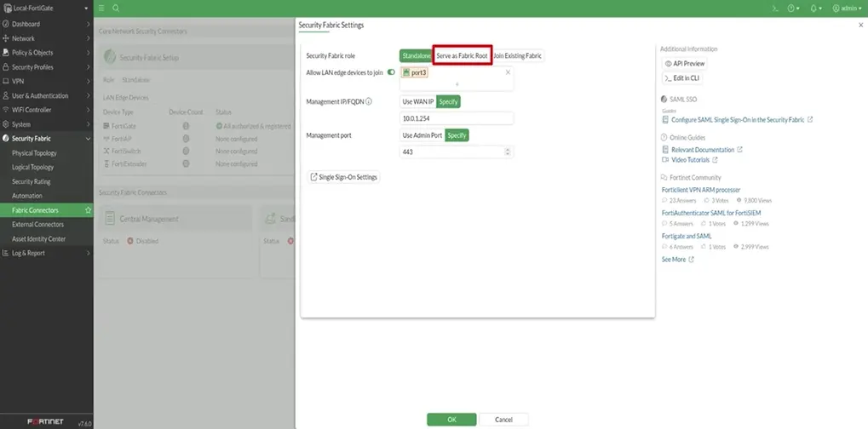
Task: Select Use Admin Port option
Action: [x=423, y=135]
